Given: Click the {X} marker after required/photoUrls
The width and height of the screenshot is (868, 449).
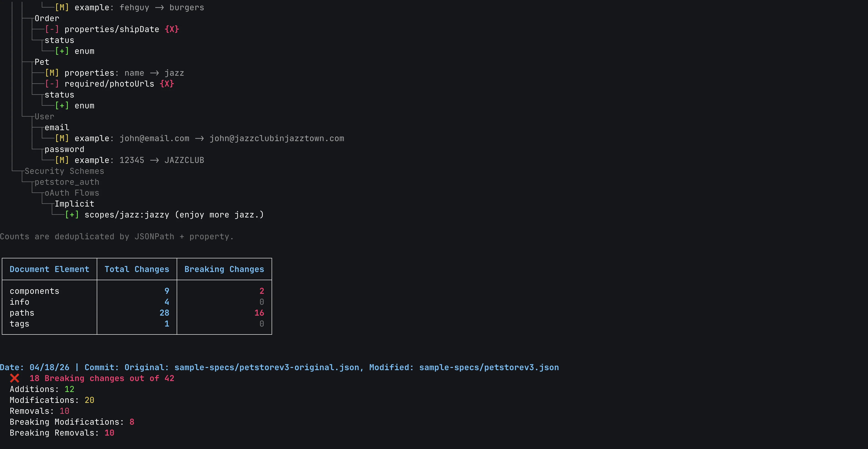Looking at the screenshot, I should coord(167,84).
